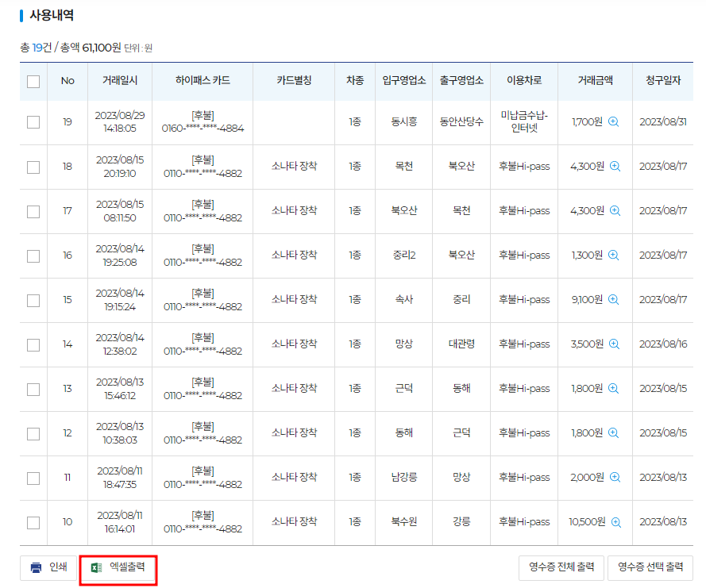Click card number 0160-****-****-4884

coord(203,129)
